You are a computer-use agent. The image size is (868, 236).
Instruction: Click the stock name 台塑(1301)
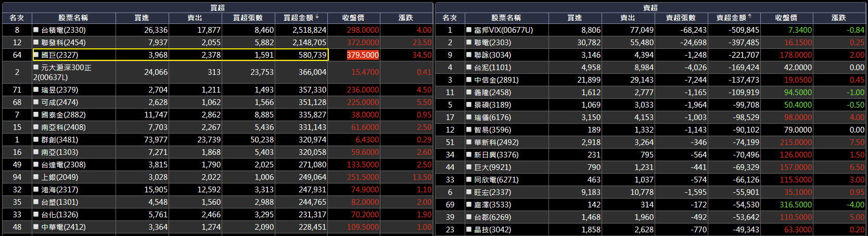point(59,202)
